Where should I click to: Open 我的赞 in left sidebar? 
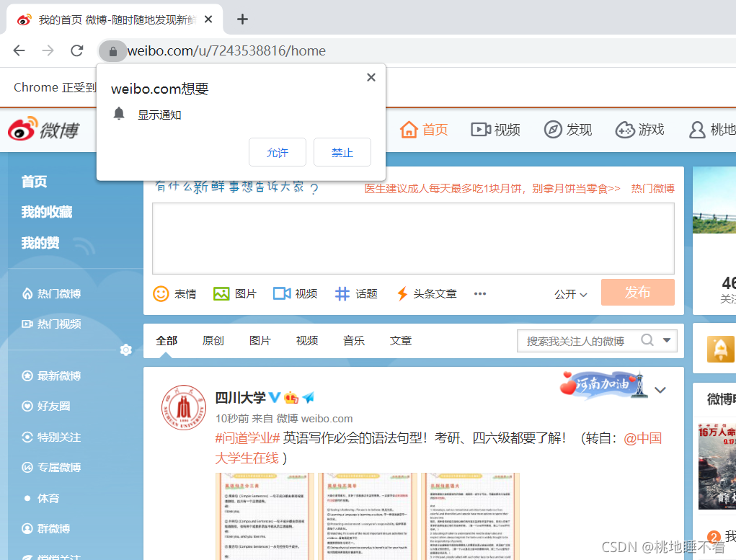pos(40,243)
